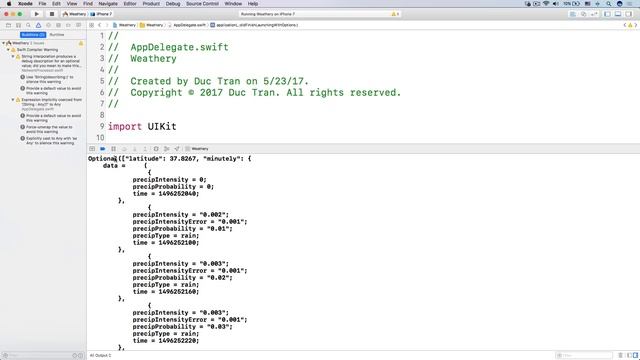Collapse the String interpolation warning
Screen dimensions: 640x360
coord(13,57)
